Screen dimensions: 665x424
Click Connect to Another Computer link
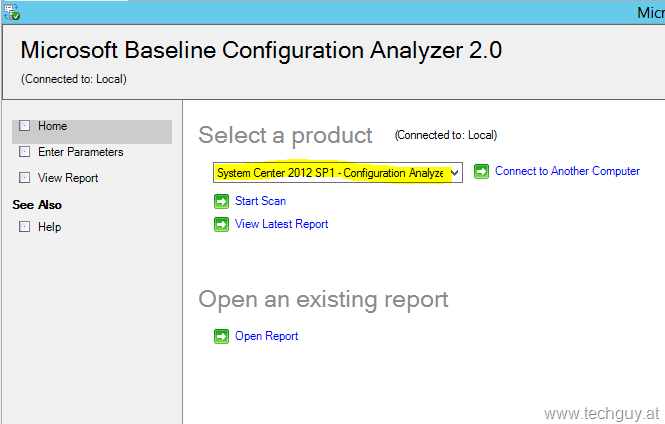click(567, 171)
